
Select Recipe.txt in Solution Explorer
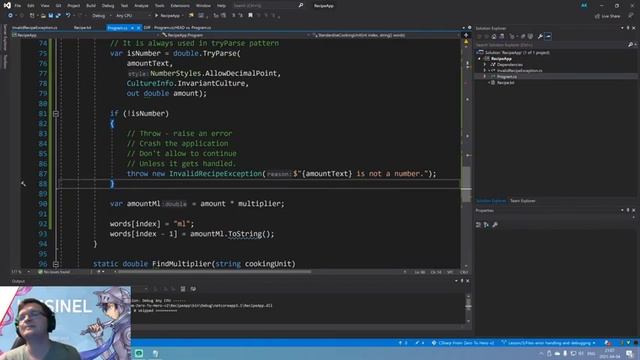pos(505,83)
